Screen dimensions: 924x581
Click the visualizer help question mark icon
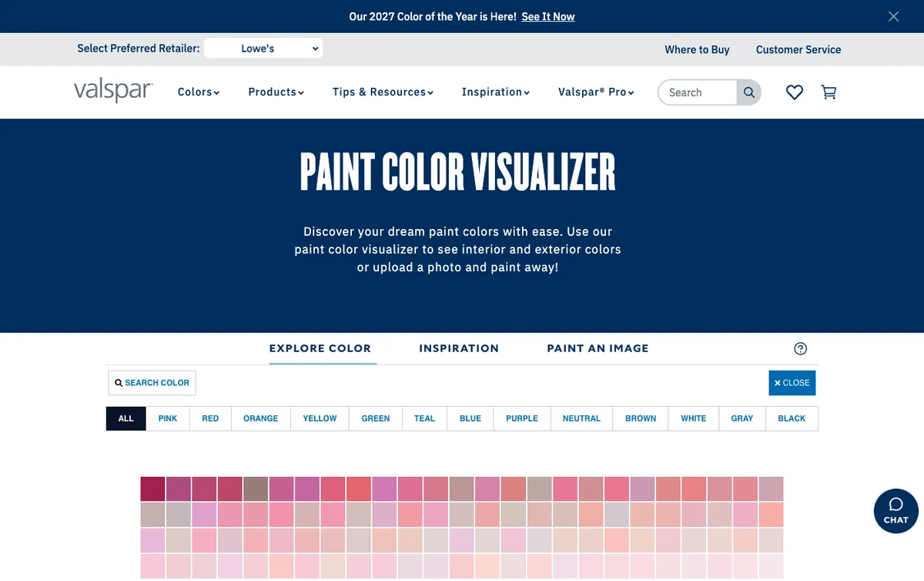(x=800, y=348)
